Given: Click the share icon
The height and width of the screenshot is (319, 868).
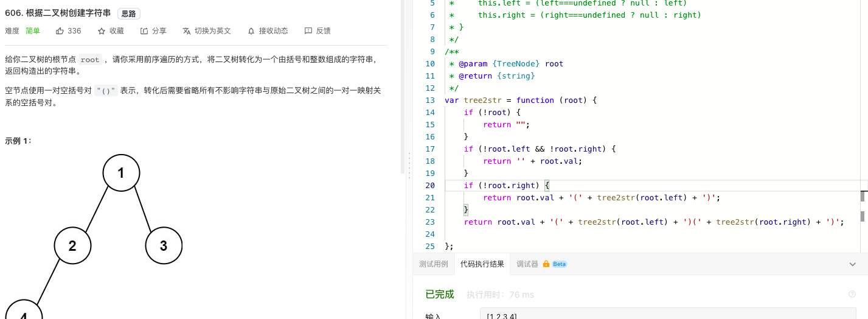Looking at the screenshot, I should pos(144,31).
